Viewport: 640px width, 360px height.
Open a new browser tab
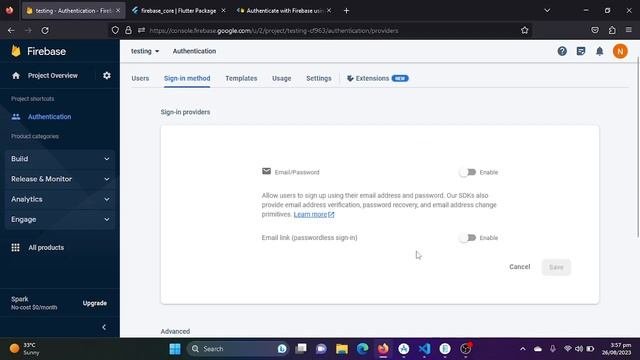pos(346,11)
